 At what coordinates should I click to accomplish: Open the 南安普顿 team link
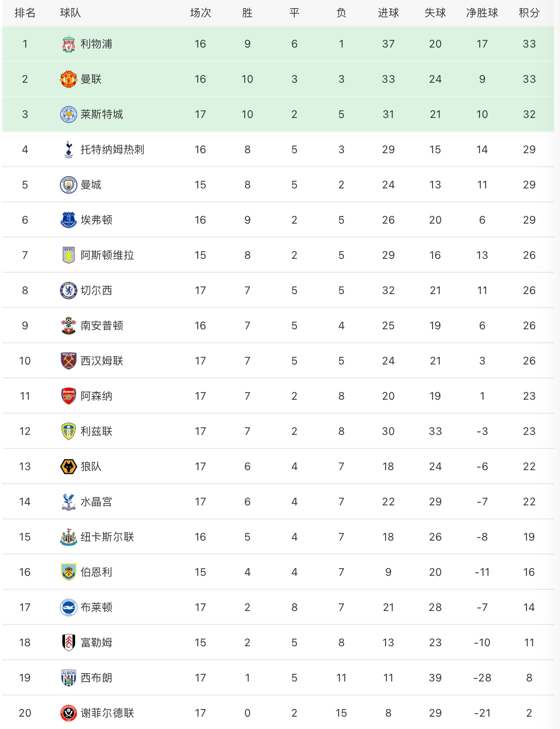tap(102, 326)
